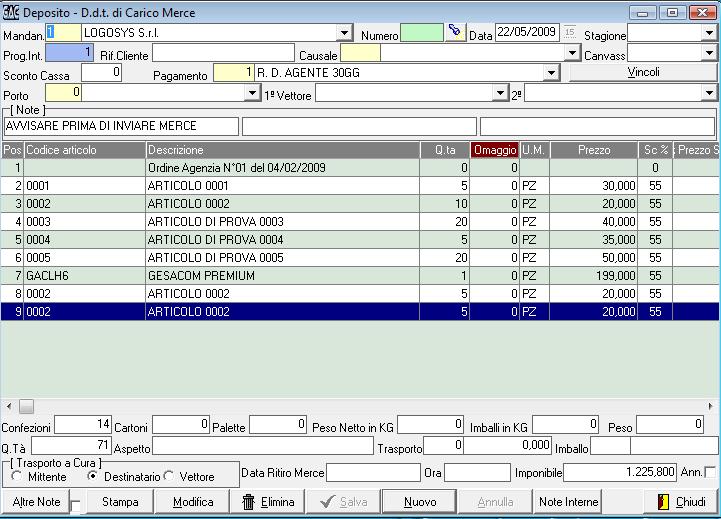This screenshot has height=519, width=721.
Task: Click the Aspetto input field
Action: pos(263,446)
